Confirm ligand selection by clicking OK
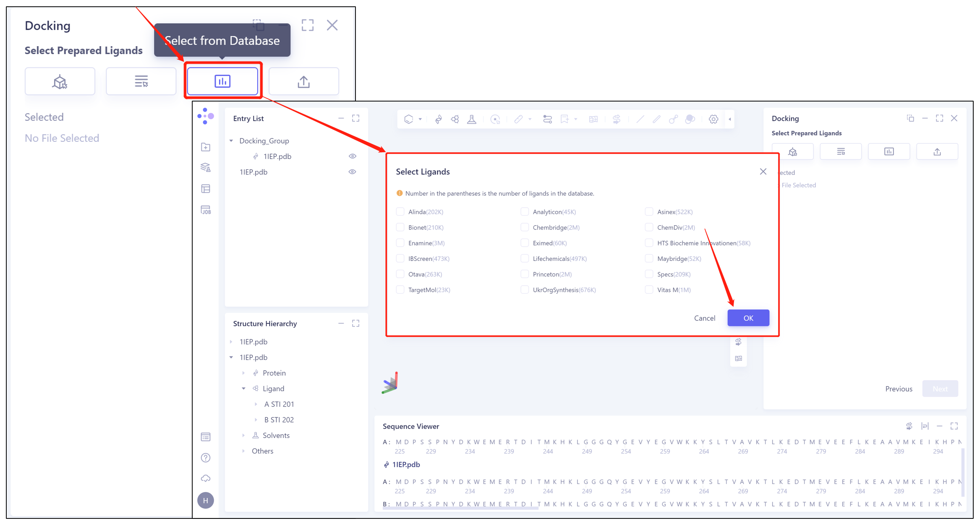 [748, 318]
